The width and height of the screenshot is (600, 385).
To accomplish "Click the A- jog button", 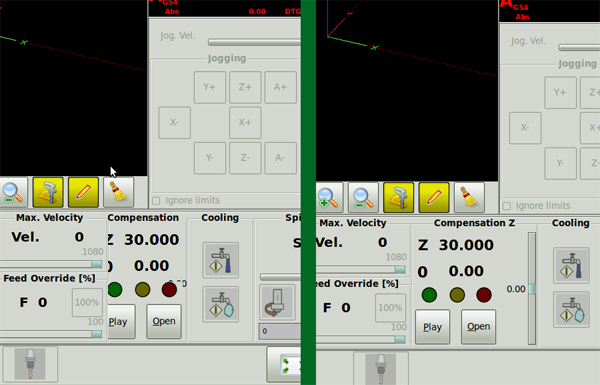I will click(x=280, y=158).
